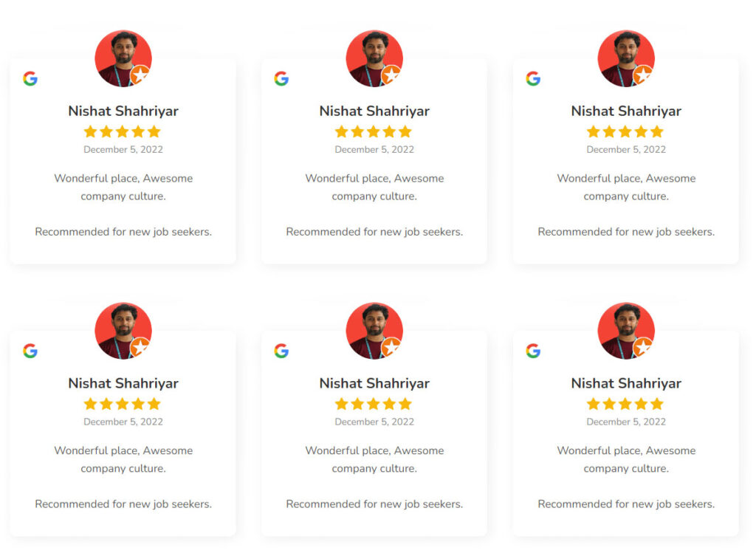756x556 pixels.
Task: Click the Google logo on the bottom-left review card
Action: click(x=30, y=351)
